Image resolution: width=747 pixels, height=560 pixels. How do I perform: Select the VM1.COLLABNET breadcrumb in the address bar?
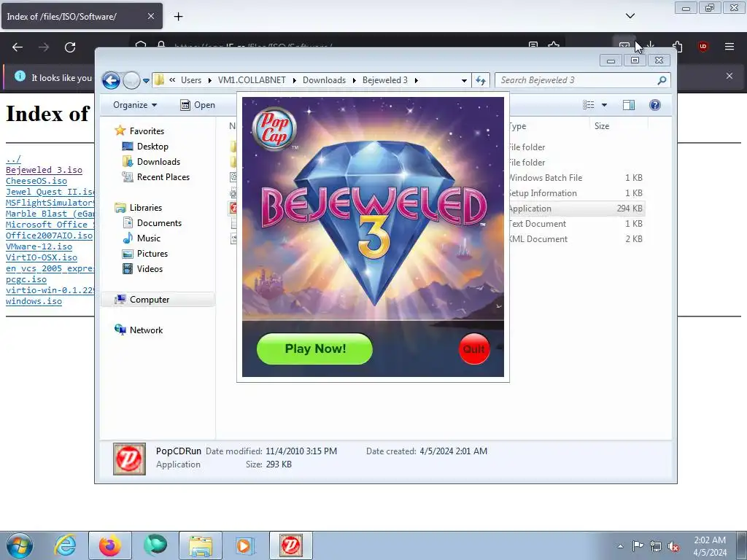(x=252, y=80)
